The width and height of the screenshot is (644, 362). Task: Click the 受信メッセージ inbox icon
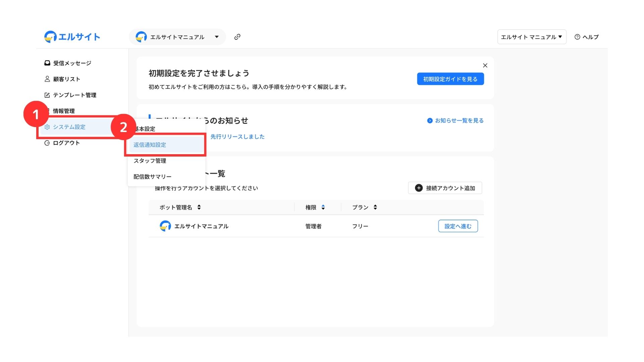pyautogui.click(x=47, y=63)
